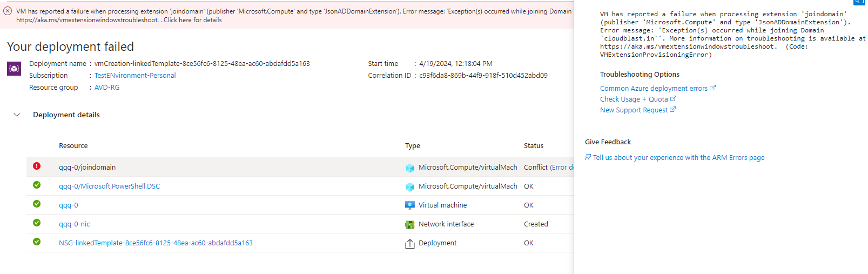Viewport: 868px width, 274px height.
Task: Select the qqq-0/joindomain resource row
Action: tap(300, 167)
